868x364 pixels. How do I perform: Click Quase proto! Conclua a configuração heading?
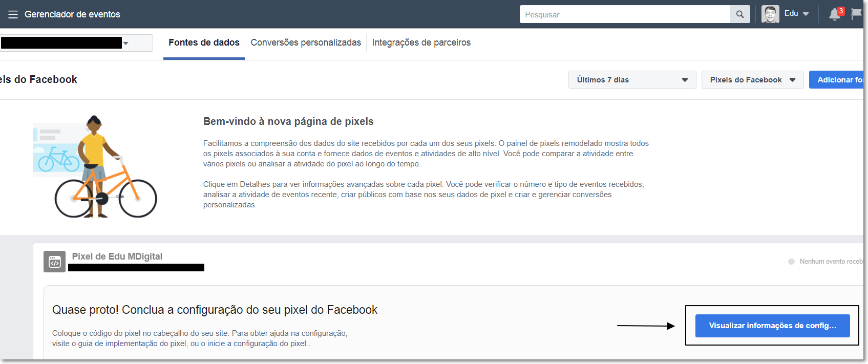coord(215,310)
